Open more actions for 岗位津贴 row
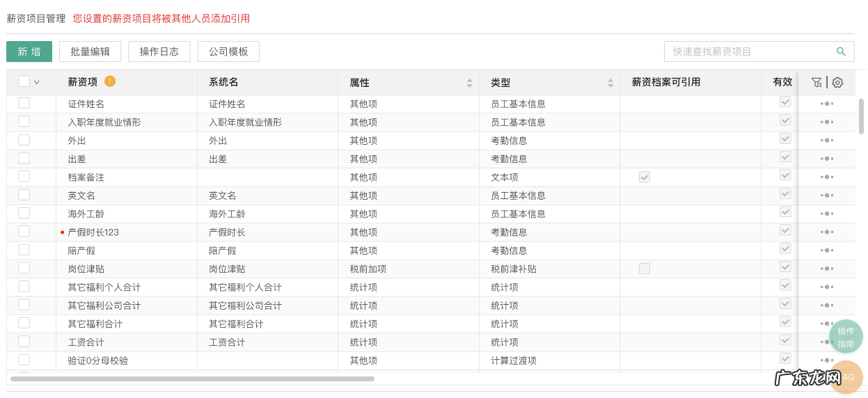This screenshot has height=398, width=868. click(x=826, y=269)
